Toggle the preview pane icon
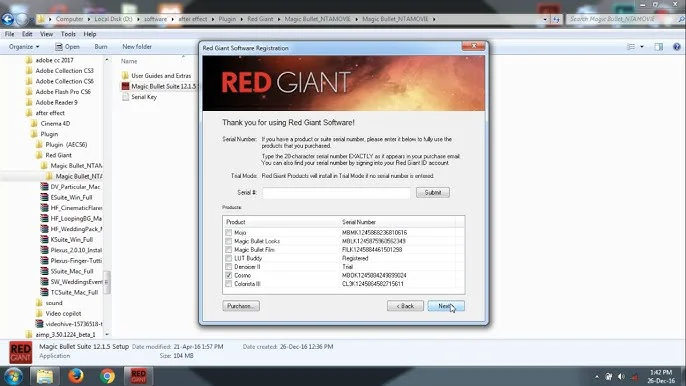Image resolution: width=686 pixels, height=386 pixels. [658, 47]
